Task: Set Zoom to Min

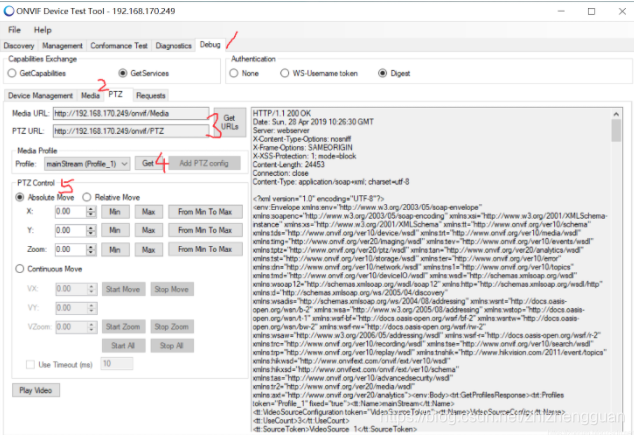Action: [115, 249]
